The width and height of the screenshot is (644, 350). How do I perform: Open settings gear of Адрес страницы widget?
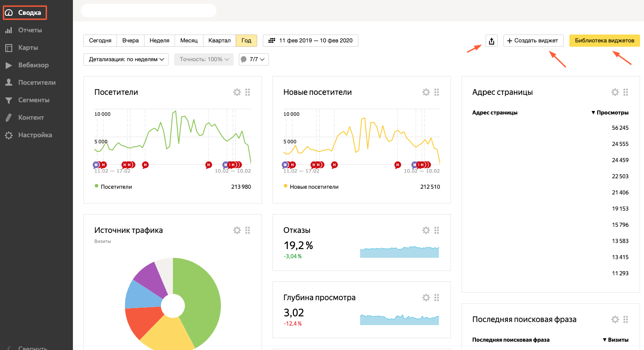[615, 92]
